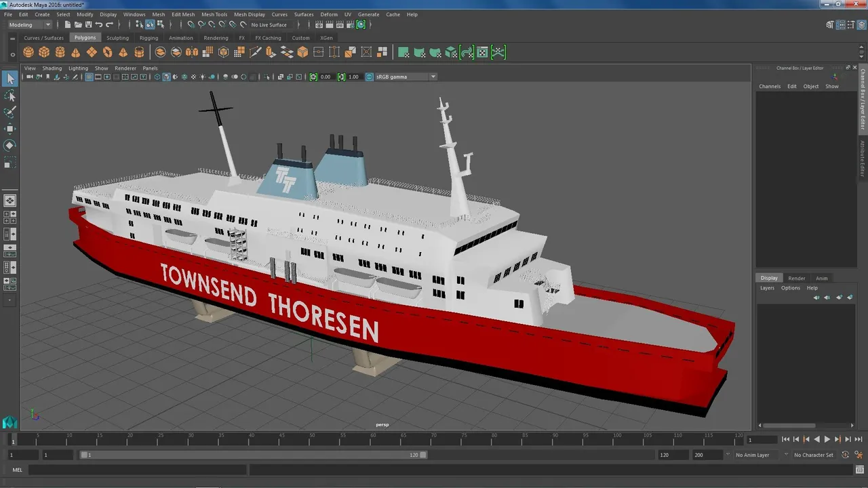This screenshot has width=868, height=488.
Task: Open the viewport Shading menu
Action: (52, 68)
